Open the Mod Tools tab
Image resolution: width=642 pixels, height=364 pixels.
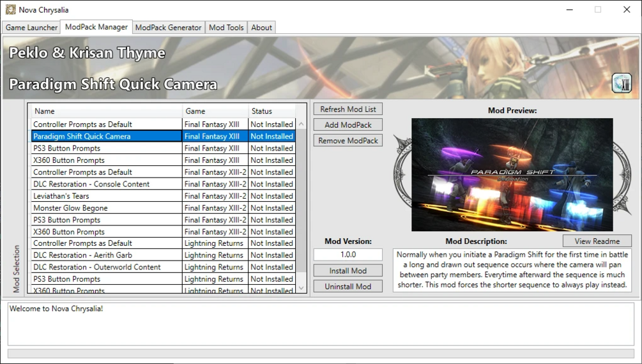pyautogui.click(x=226, y=27)
